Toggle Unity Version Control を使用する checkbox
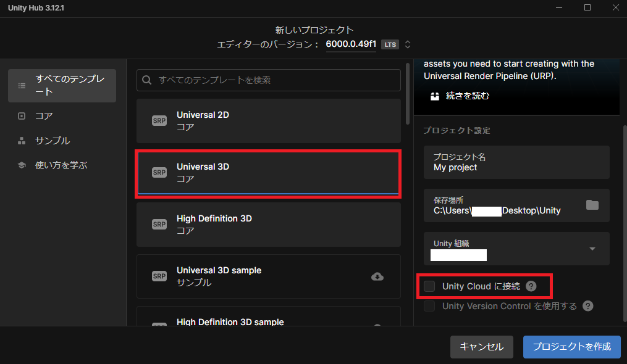 [x=429, y=306]
